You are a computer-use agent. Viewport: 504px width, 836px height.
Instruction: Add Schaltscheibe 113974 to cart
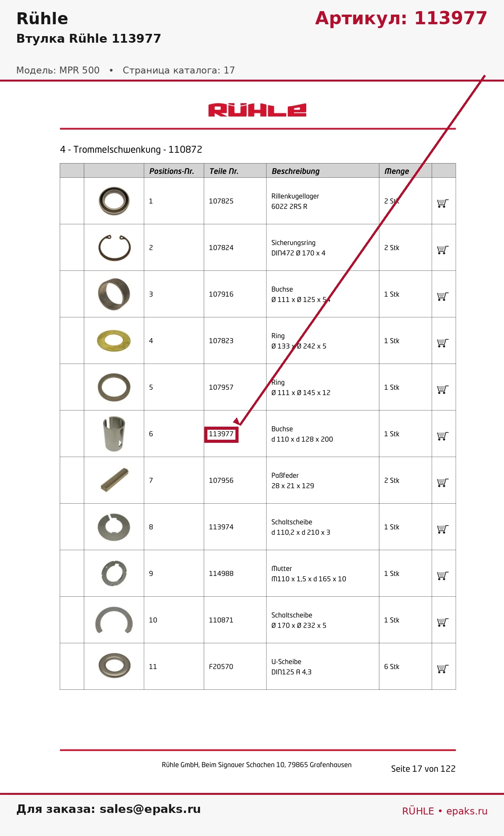(443, 529)
